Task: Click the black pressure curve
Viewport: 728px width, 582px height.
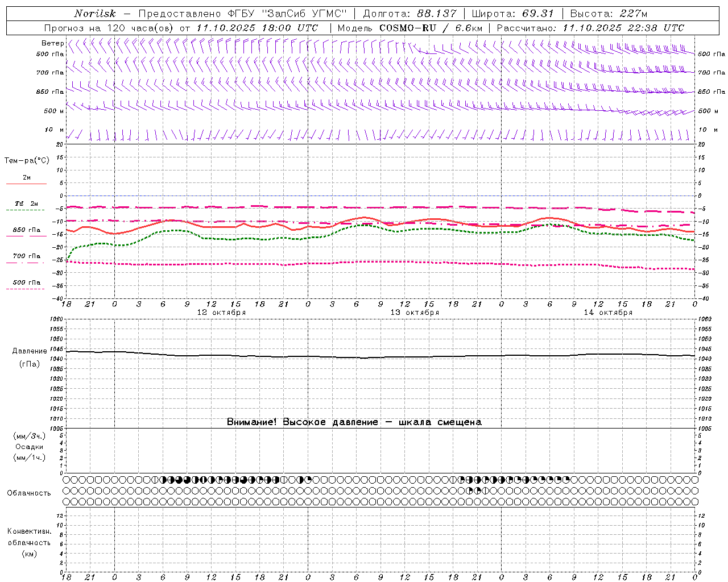Action: [381, 357]
